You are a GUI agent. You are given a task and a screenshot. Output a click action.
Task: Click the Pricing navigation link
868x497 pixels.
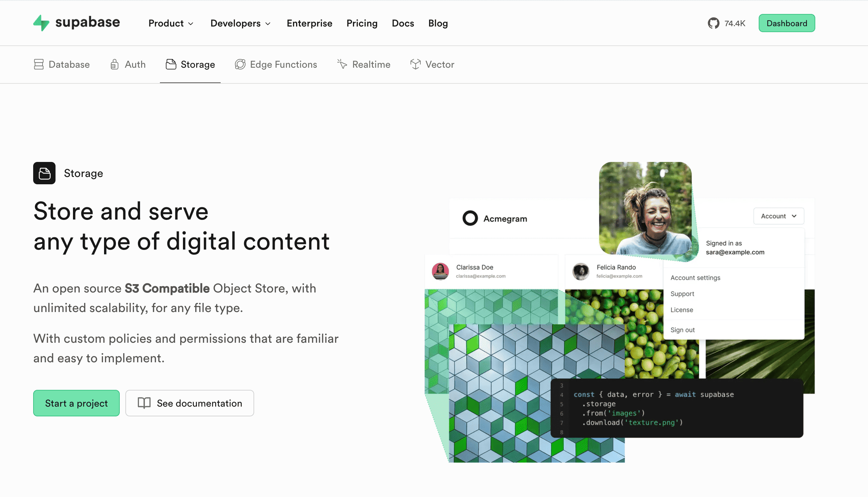[x=362, y=23]
